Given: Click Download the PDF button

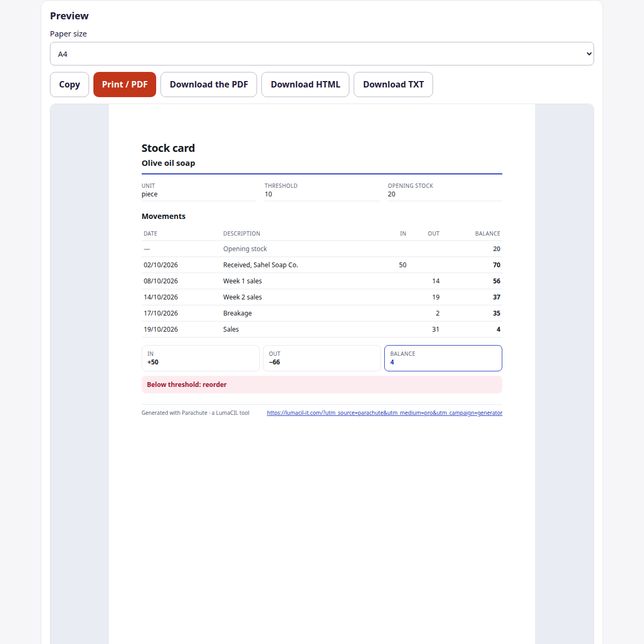Looking at the screenshot, I should point(209,84).
